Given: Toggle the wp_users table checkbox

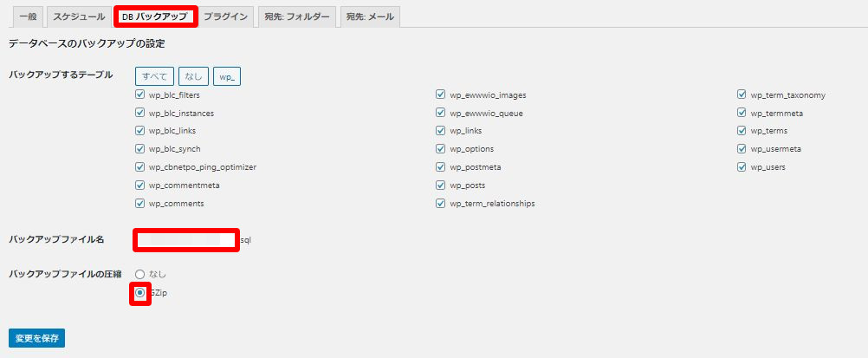Looking at the screenshot, I should [x=742, y=167].
